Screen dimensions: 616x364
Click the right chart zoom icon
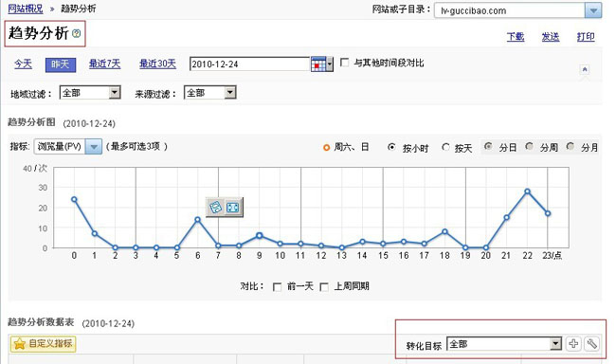pos(233,208)
